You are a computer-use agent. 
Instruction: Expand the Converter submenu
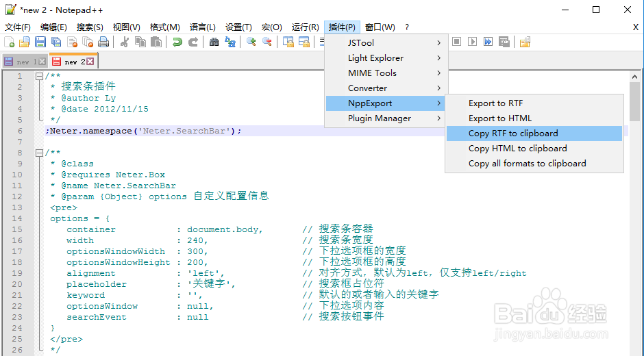point(386,88)
